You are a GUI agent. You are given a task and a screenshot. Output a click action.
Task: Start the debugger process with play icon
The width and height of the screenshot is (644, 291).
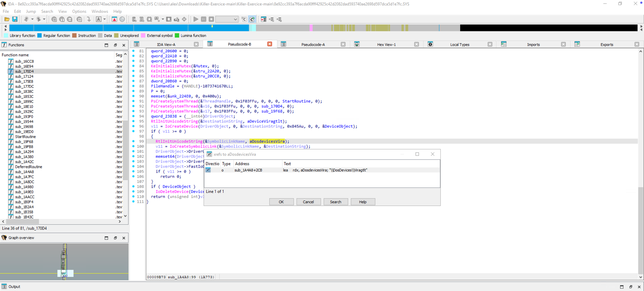click(x=196, y=19)
